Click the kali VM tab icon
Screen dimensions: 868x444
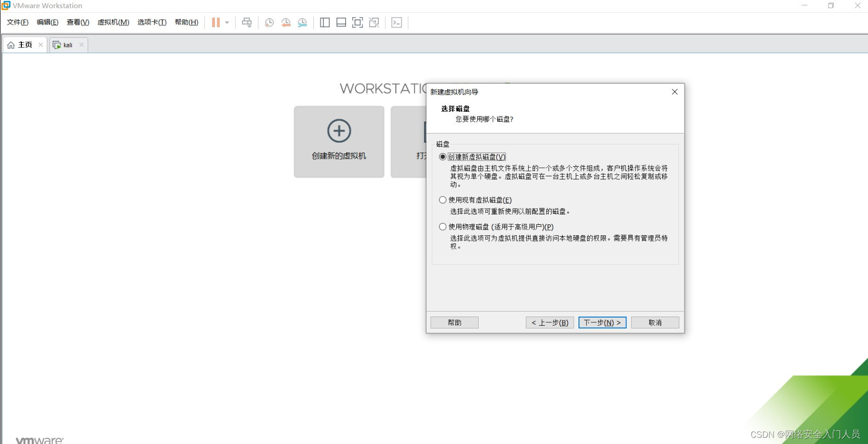coord(57,45)
